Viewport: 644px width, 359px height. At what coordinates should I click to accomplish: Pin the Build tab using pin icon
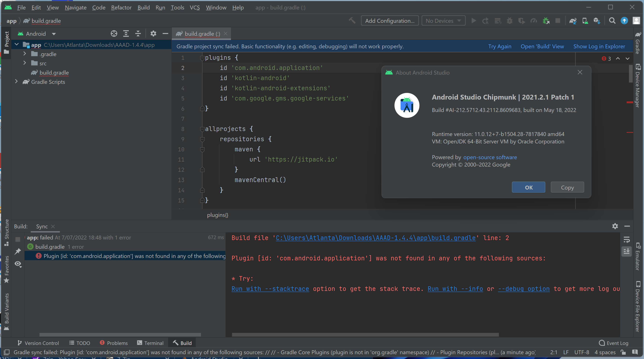tap(18, 251)
